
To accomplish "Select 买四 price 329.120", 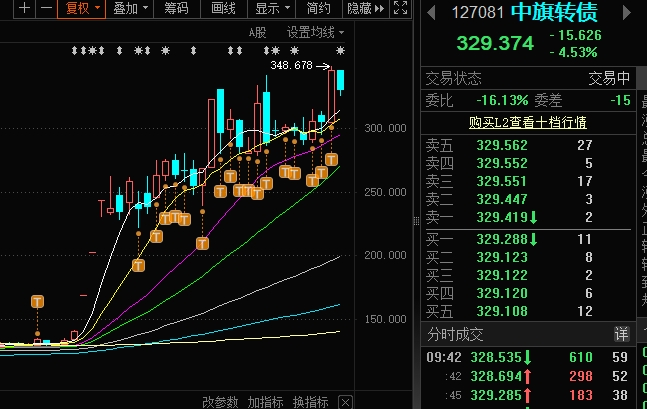I will click(x=502, y=293).
